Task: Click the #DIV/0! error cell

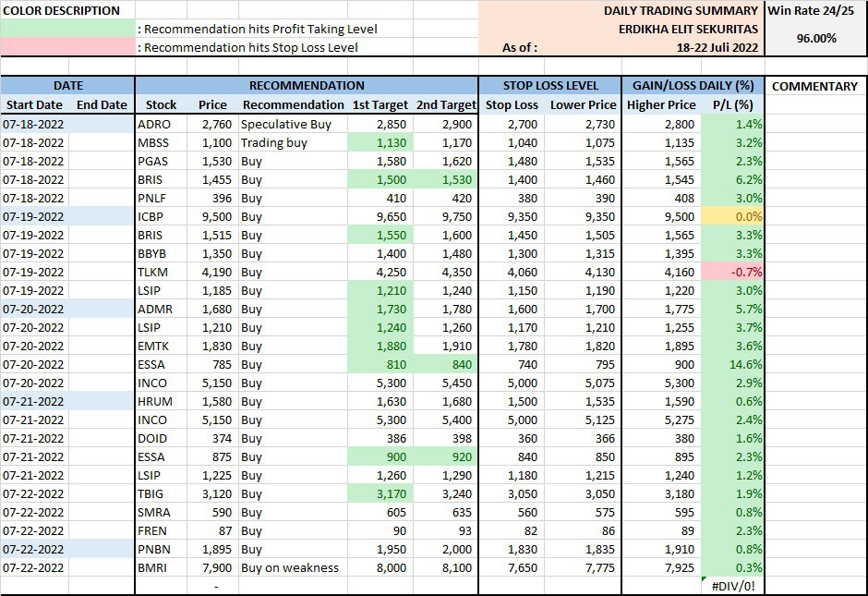Action: click(733, 586)
